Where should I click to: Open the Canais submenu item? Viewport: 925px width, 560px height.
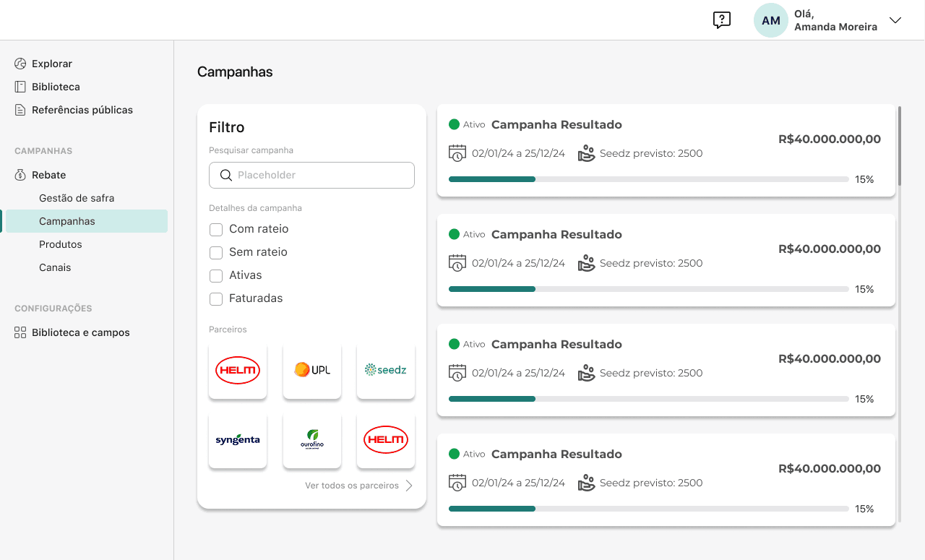55,267
